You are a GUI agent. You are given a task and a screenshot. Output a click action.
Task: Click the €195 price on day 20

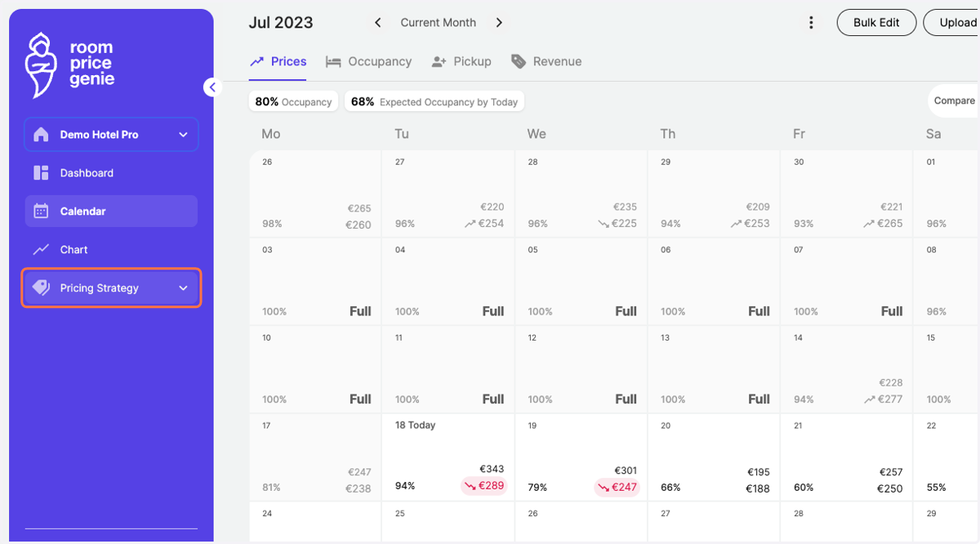(x=758, y=472)
